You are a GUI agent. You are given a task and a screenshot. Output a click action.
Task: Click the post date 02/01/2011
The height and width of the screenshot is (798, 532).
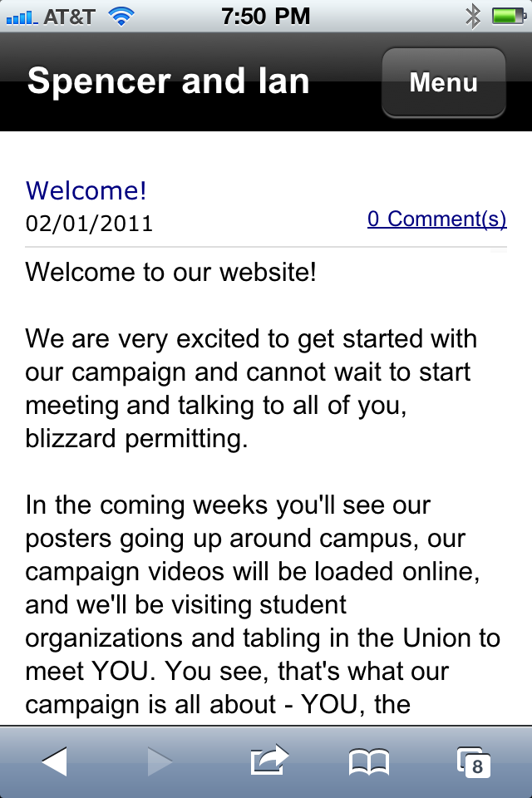pos(90,223)
